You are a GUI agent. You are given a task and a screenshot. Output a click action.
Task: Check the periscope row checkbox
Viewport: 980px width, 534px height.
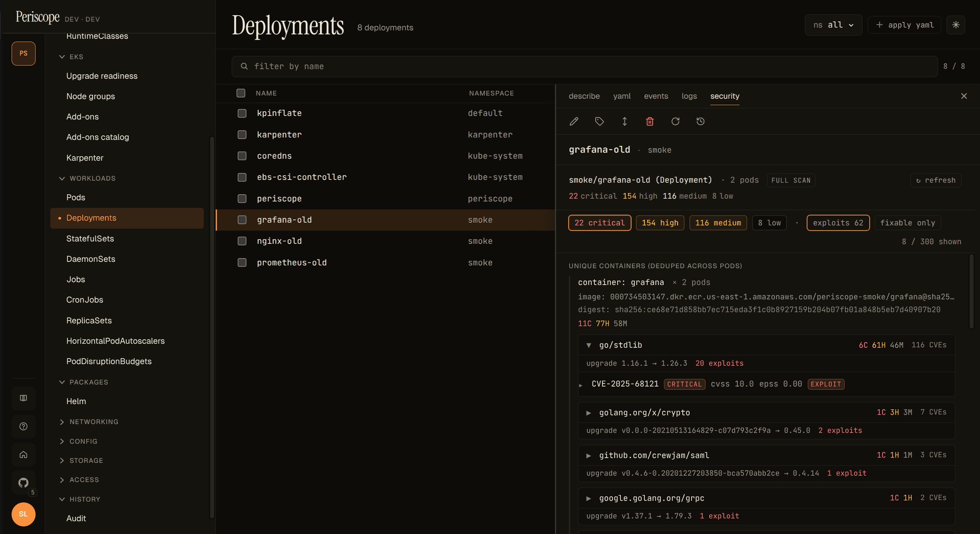(x=242, y=199)
